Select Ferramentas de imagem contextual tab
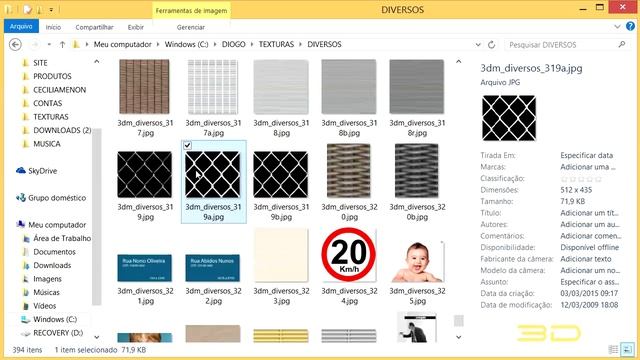 (x=191, y=11)
